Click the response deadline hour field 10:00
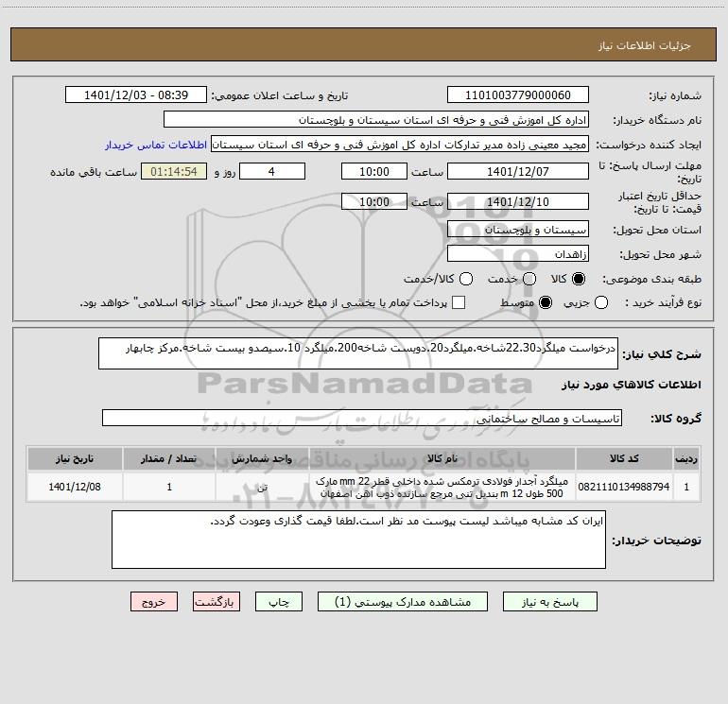This screenshot has height=704, width=728. pos(374,171)
